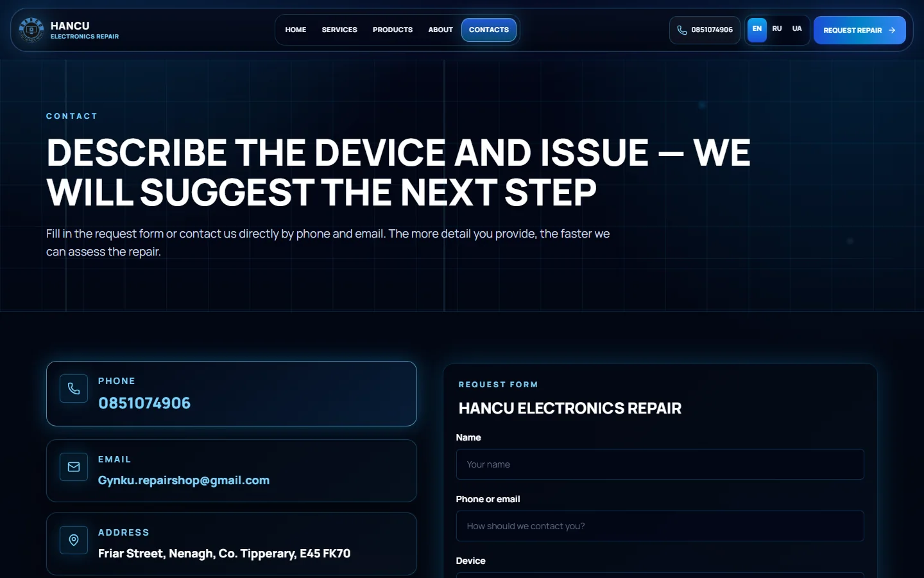This screenshot has width=924, height=578.
Task: Click the ADDRESS card label
Action: 124,532
